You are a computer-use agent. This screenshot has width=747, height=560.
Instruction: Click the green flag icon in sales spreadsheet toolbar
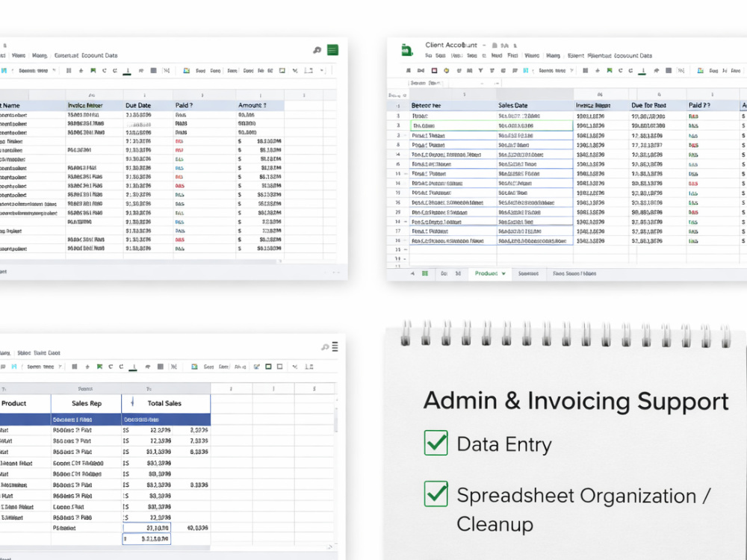point(99,367)
